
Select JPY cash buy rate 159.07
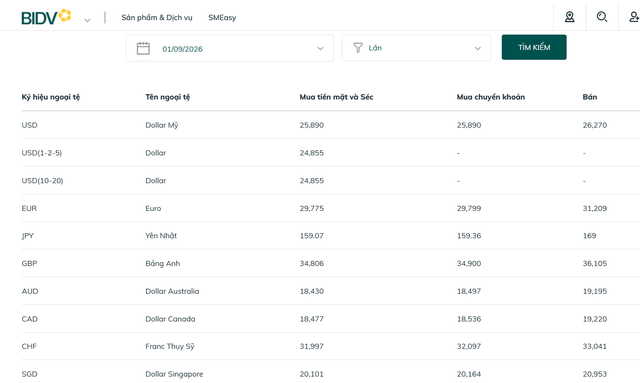coord(312,236)
